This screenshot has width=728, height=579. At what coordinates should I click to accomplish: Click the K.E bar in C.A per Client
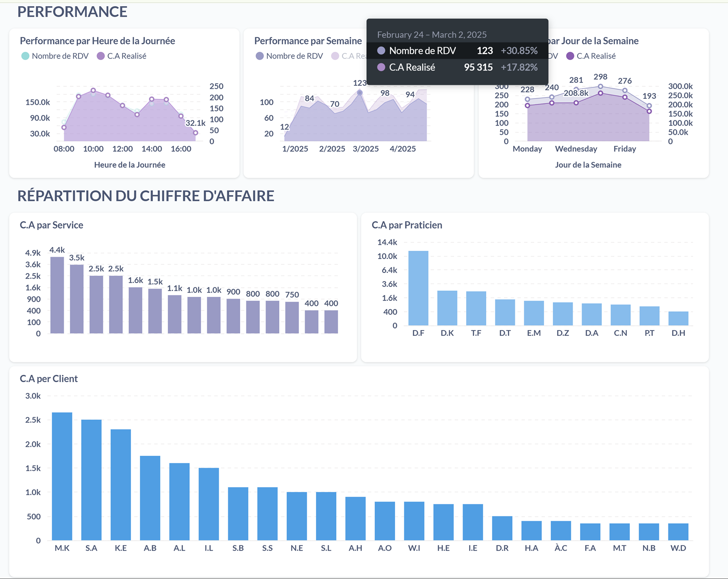[121, 484]
